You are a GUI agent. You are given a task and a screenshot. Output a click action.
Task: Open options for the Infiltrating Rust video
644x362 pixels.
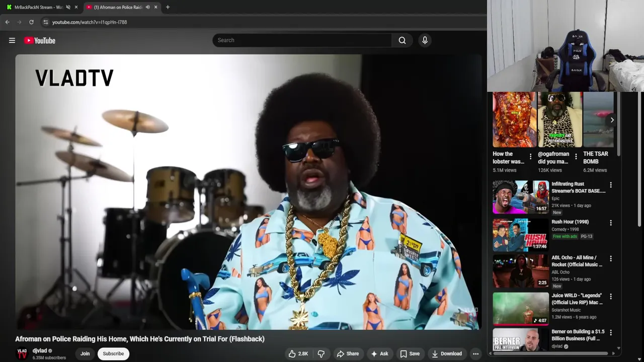pos(611,185)
